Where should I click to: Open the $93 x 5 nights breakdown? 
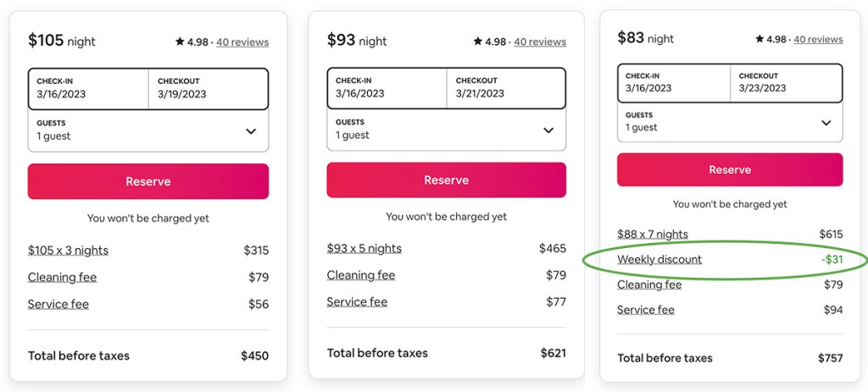[364, 249]
